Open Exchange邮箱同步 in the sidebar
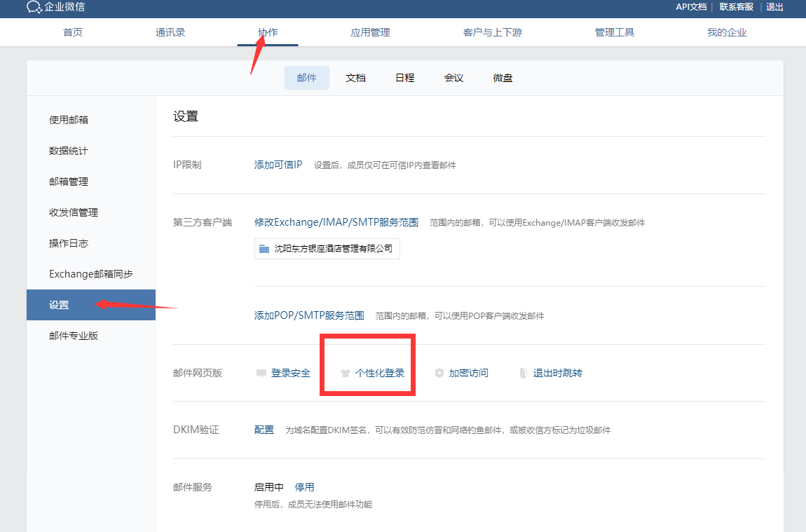The height and width of the screenshot is (532, 806). click(91, 274)
